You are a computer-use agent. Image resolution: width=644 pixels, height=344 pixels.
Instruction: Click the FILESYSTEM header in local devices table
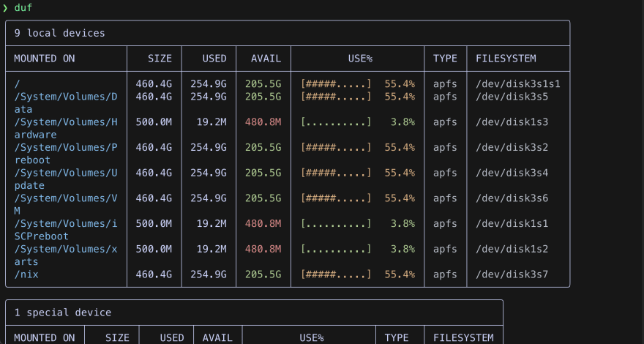[x=506, y=59]
